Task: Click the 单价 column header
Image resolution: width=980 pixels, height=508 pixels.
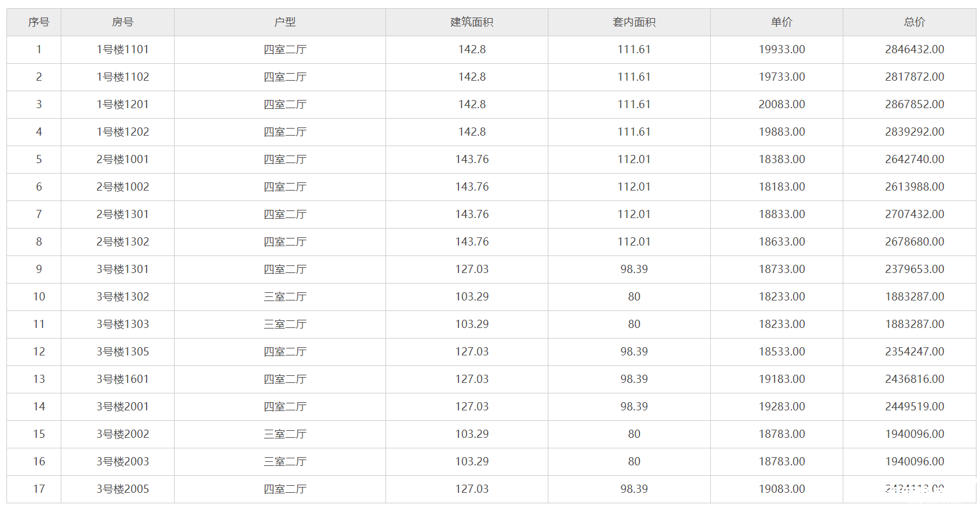Action: (x=781, y=22)
